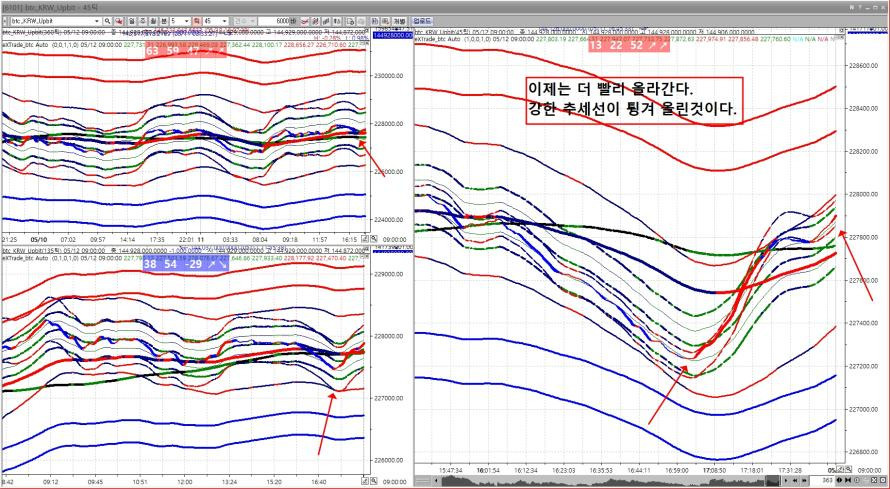Screen dimensions: 890x489
Task: Click the pencil edit icon under bottom-left chart
Action: pos(366,481)
